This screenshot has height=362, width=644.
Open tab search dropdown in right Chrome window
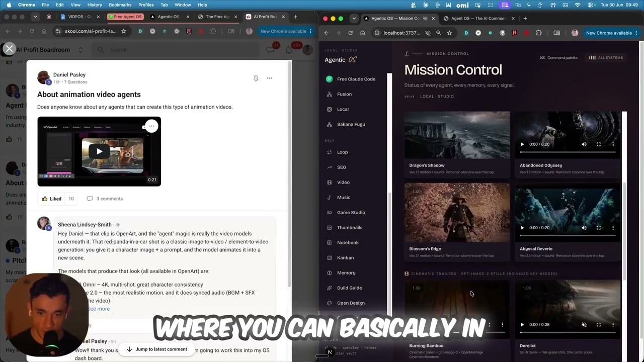click(x=354, y=19)
